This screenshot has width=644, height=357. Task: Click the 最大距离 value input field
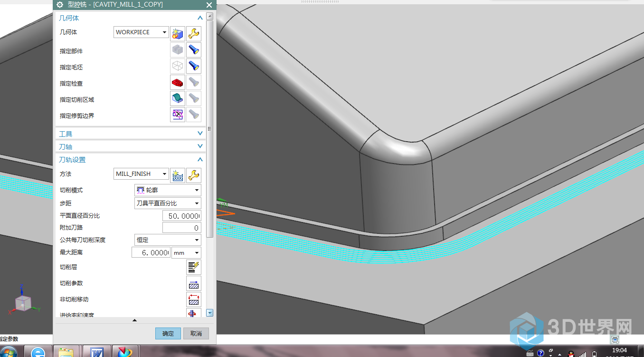pos(151,252)
